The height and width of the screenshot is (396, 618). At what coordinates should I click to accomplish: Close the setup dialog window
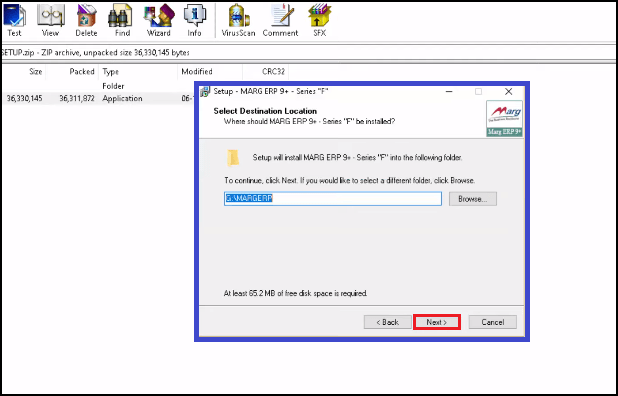[x=508, y=92]
